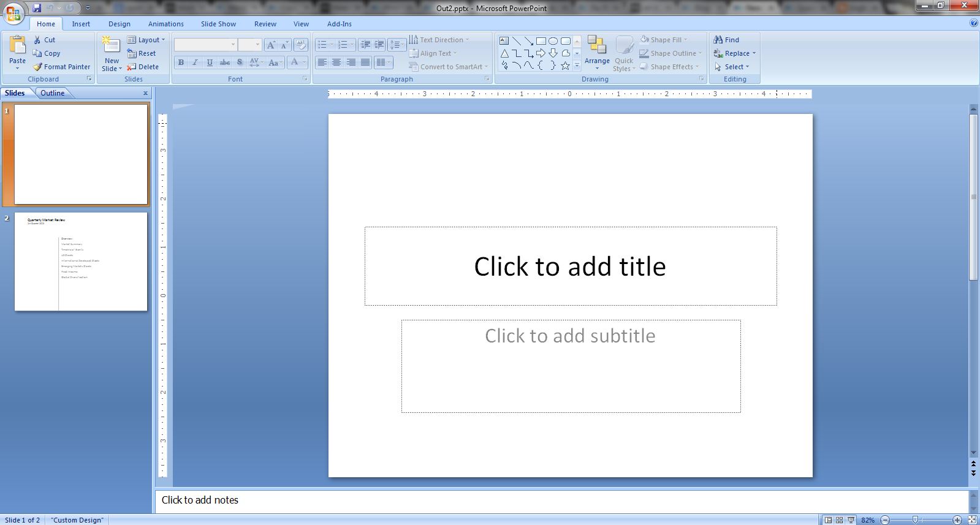
Task: Pick the rectangle shape in shapes gallery
Action: tap(541, 41)
